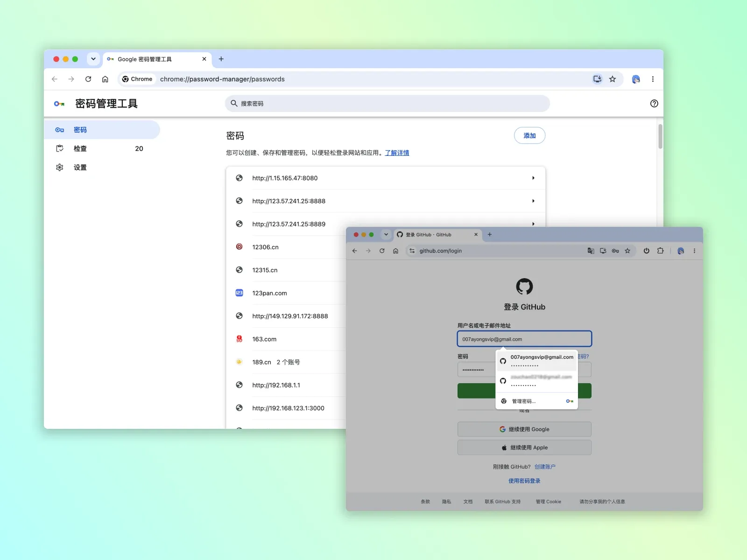Open the 163.com password entry
The image size is (747, 560).
(x=287, y=339)
